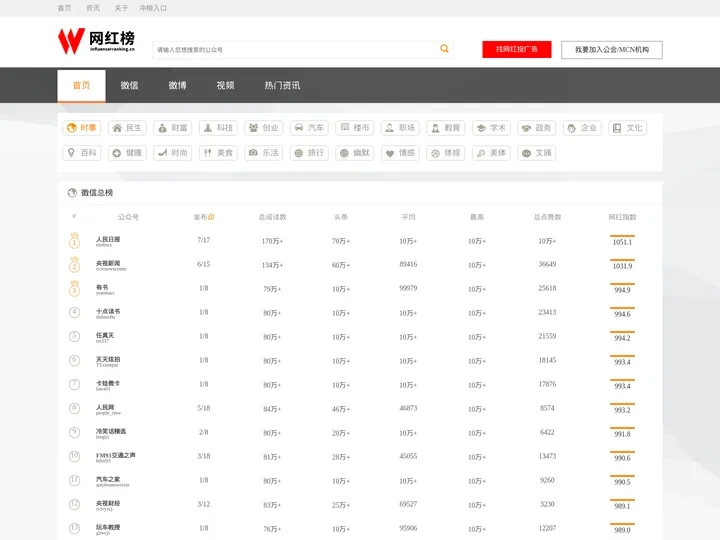Click the 微信总榜 heading icon
This screenshot has width=720, height=540.
[72, 193]
